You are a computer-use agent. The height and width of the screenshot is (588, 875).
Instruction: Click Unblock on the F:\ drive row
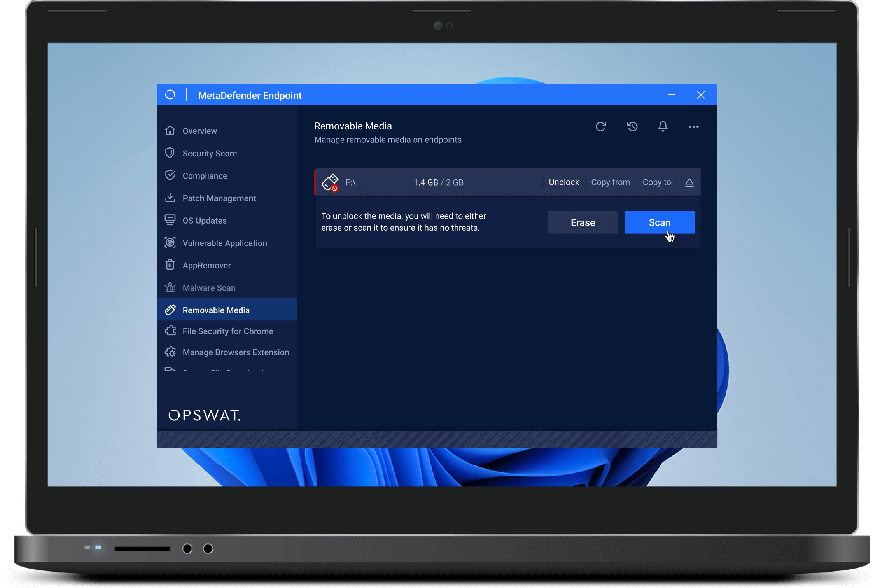click(563, 182)
